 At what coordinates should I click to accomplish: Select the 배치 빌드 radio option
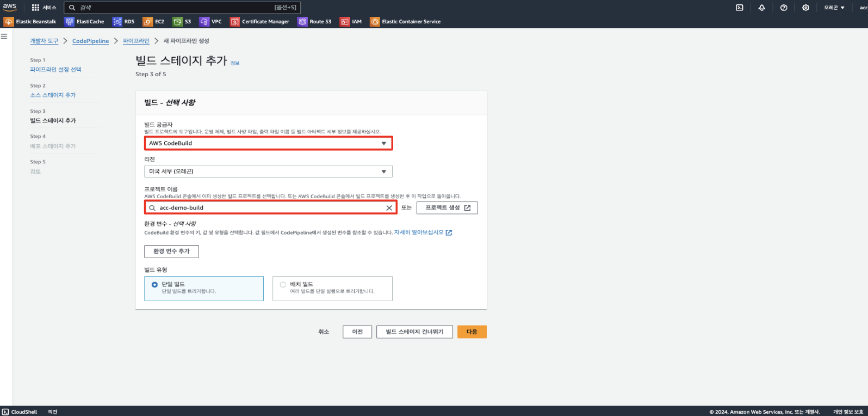283,285
